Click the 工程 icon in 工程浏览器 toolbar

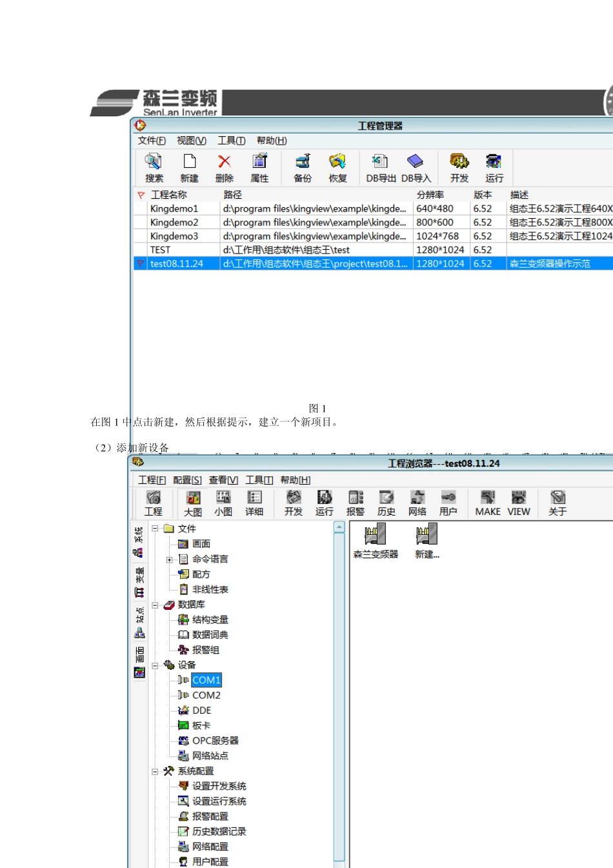[154, 503]
